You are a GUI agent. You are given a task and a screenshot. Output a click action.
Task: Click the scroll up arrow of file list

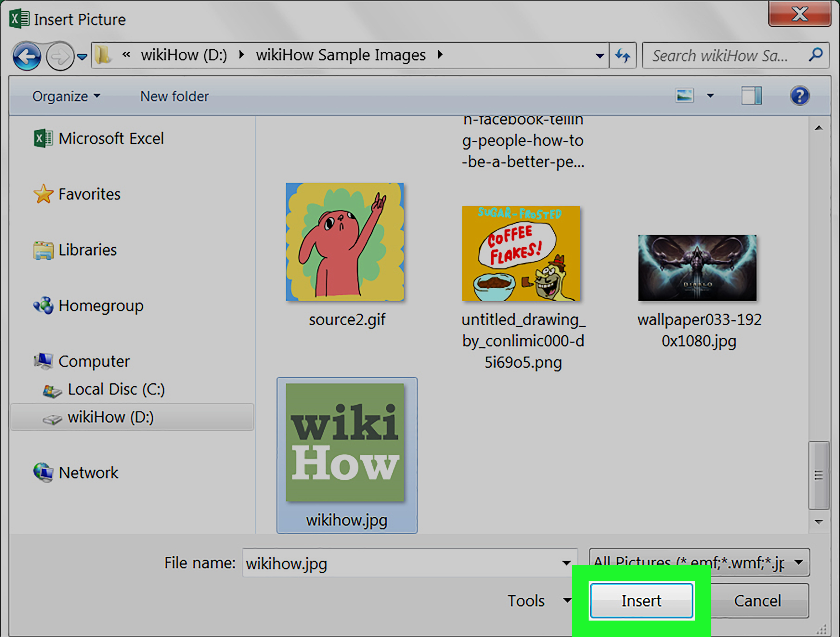[819, 128]
